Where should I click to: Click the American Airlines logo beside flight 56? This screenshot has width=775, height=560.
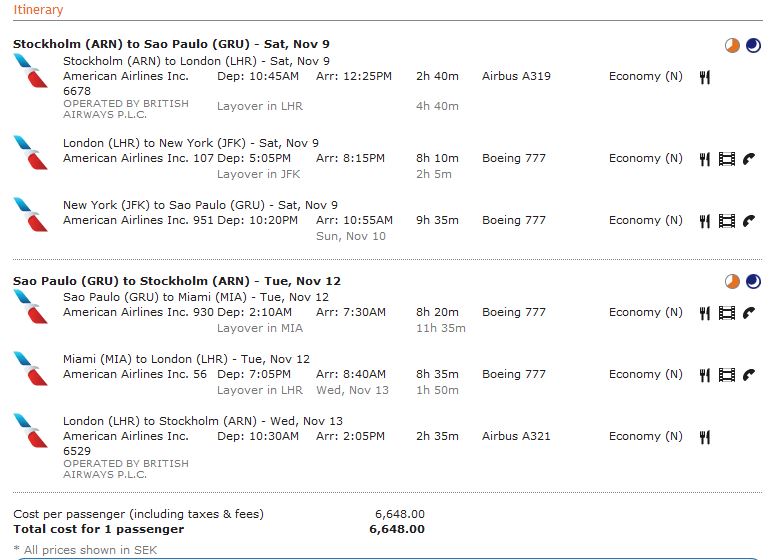click(31, 368)
